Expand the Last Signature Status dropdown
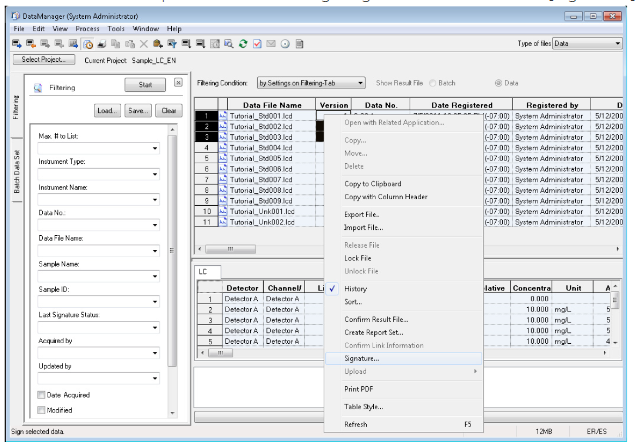The image size is (638, 448). (x=155, y=328)
